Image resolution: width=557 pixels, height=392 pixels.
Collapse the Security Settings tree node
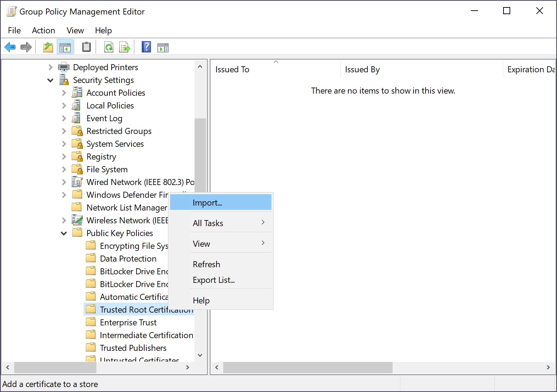pos(50,80)
